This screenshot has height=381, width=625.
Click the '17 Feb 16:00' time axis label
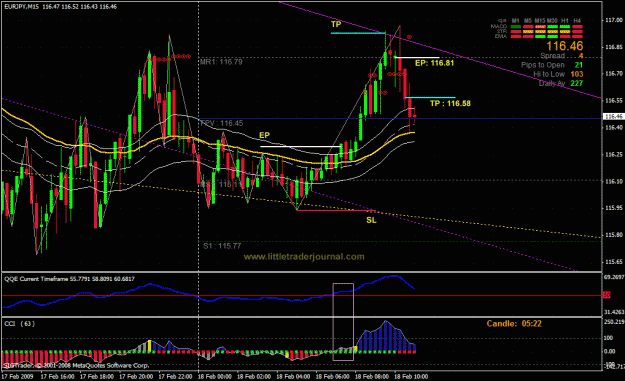(57, 377)
